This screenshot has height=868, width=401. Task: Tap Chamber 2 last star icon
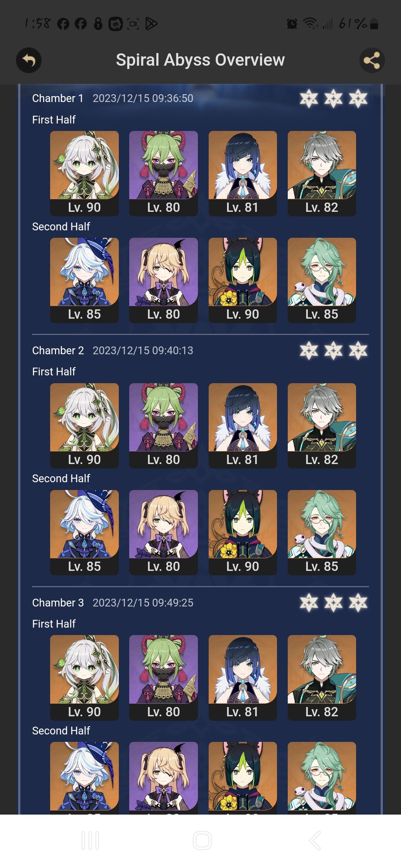(x=358, y=351)
